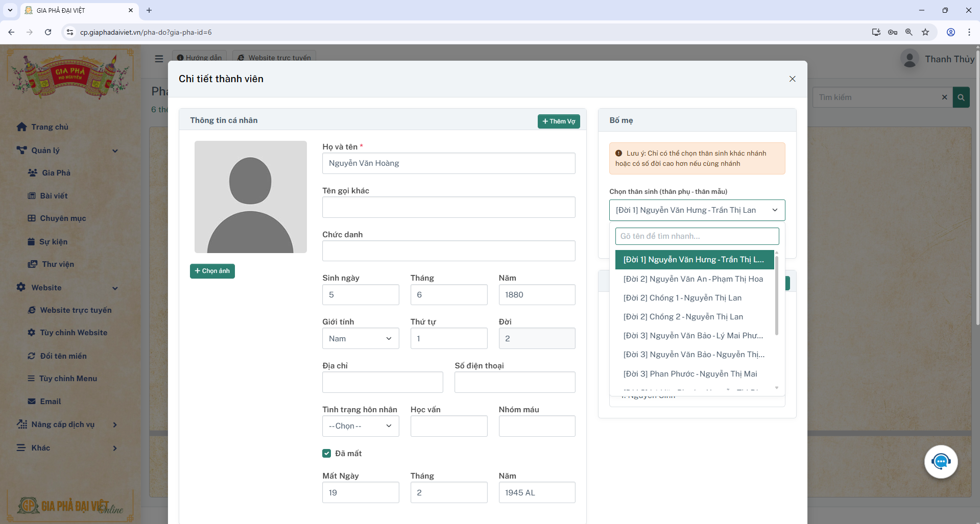Click the Chọn ảnh button
The height and width of the screenshot is (524, 980).
point(212,271)
